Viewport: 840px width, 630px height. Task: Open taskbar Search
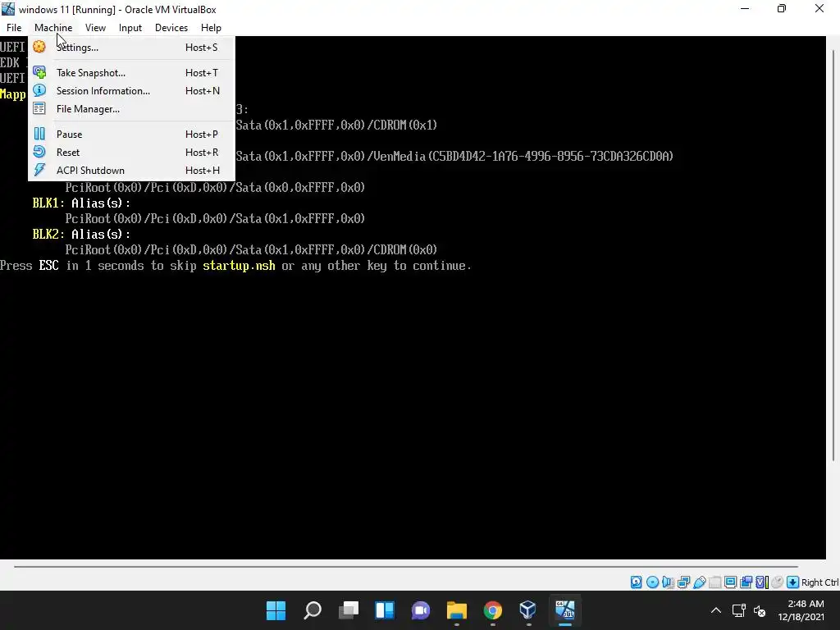pyautogui.click(x=313, y=610)
